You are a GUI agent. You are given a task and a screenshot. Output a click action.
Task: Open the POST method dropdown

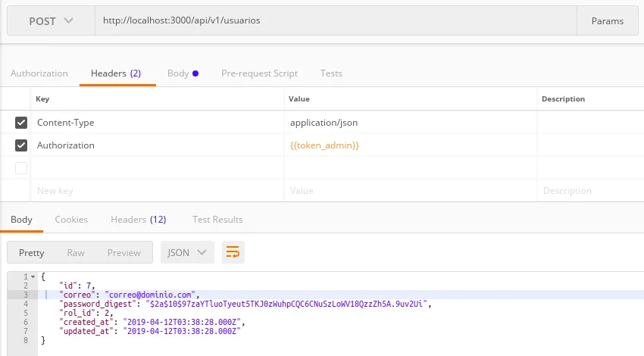point(51,21)
